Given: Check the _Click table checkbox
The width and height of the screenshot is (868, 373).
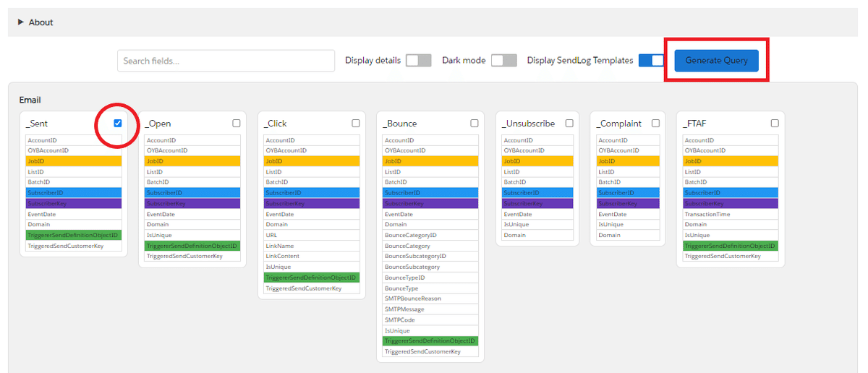Looking at the screenshot, I should pos(356,123).
